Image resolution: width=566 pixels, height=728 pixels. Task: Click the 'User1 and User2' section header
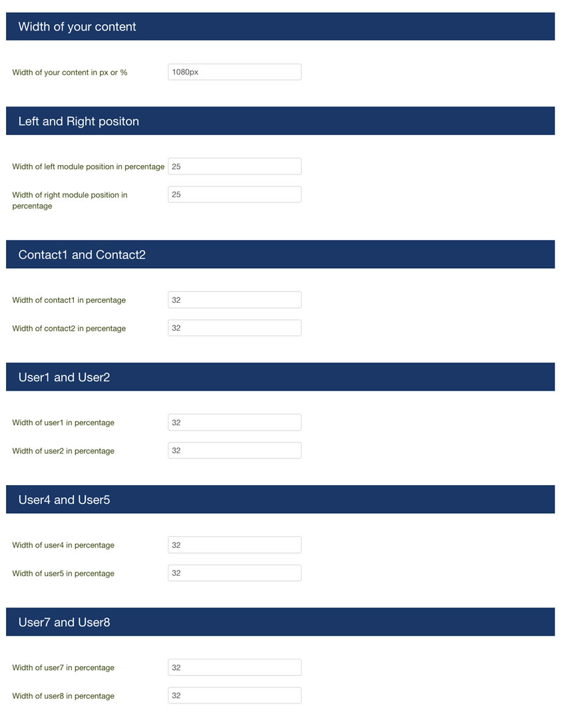pos(280,377)
